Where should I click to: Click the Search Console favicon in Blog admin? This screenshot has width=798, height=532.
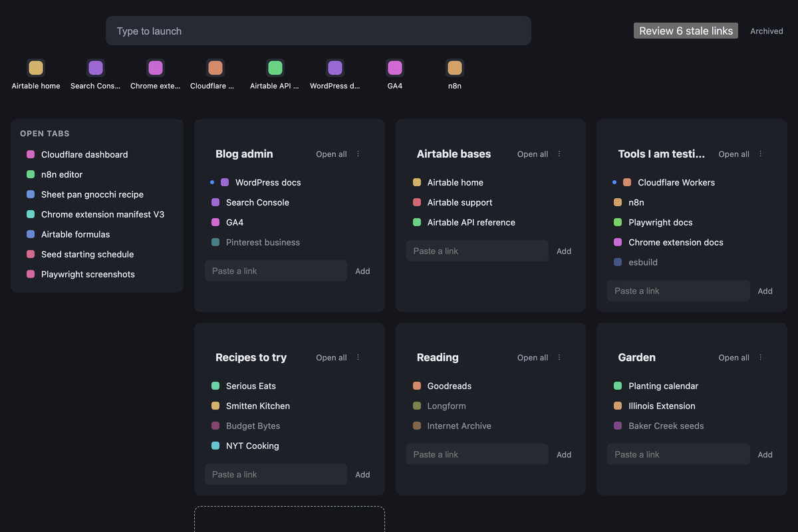pos(215,202)
